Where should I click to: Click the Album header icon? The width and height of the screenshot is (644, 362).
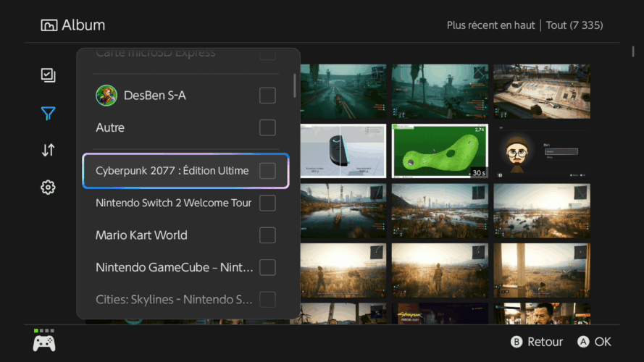[49, 25]
